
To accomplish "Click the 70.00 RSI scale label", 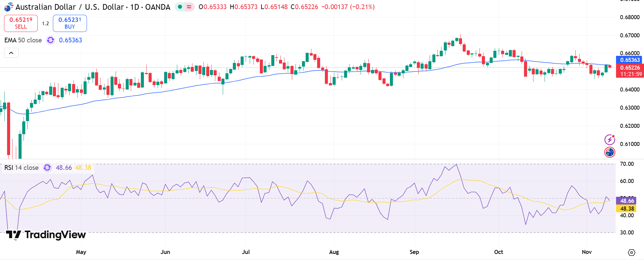I will 627,164.
